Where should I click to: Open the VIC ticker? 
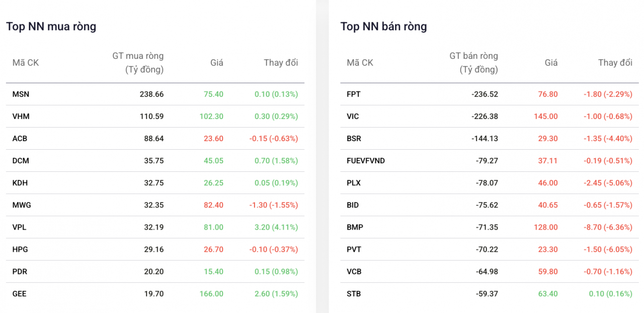point(353,116)
